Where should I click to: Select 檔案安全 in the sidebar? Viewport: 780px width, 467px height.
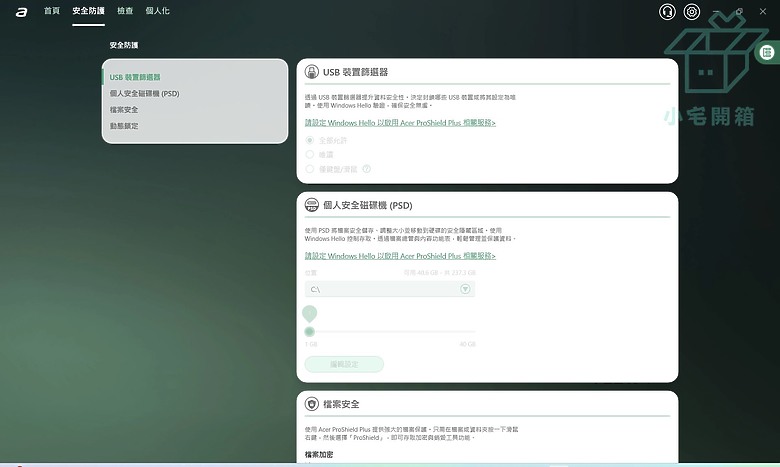pos(124,109)
